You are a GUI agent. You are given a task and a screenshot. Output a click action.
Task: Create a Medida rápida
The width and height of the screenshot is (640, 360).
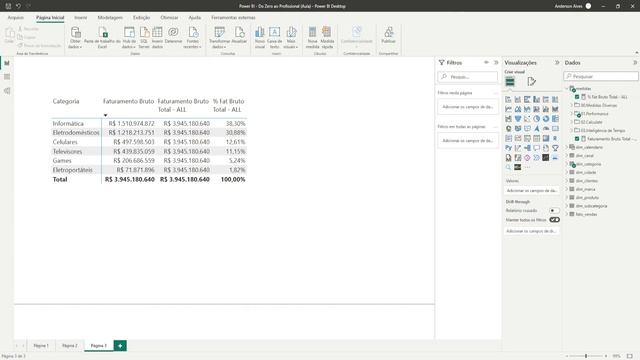[327, 37]
